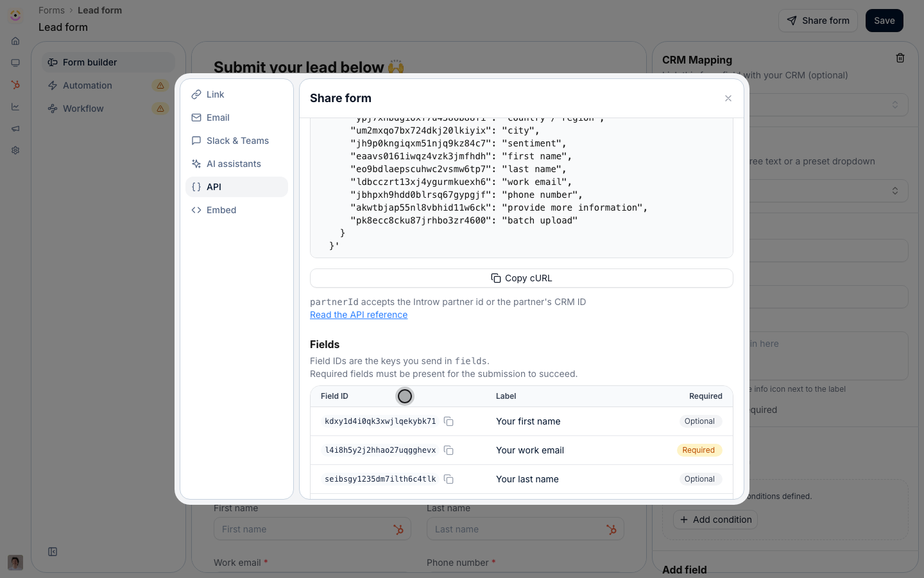Screen dimensions: 924x578
Task: Click the Automation warning icon
Action: pyautogui.click(x=160, y=85)
